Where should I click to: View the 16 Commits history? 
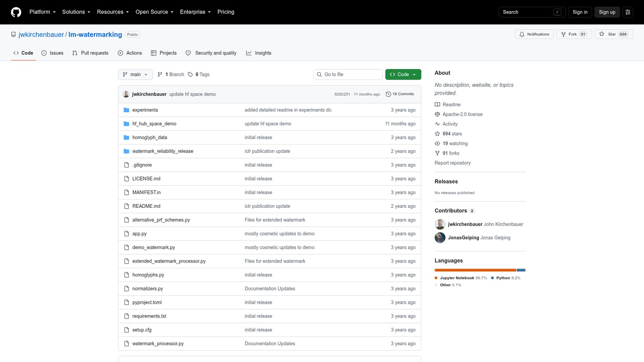point(400,94)
